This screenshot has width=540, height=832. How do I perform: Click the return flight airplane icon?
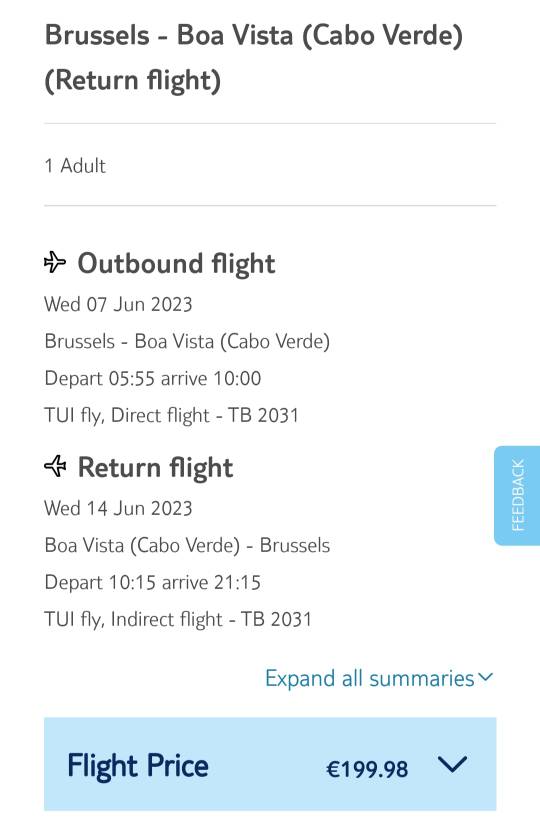pos(55,466)
